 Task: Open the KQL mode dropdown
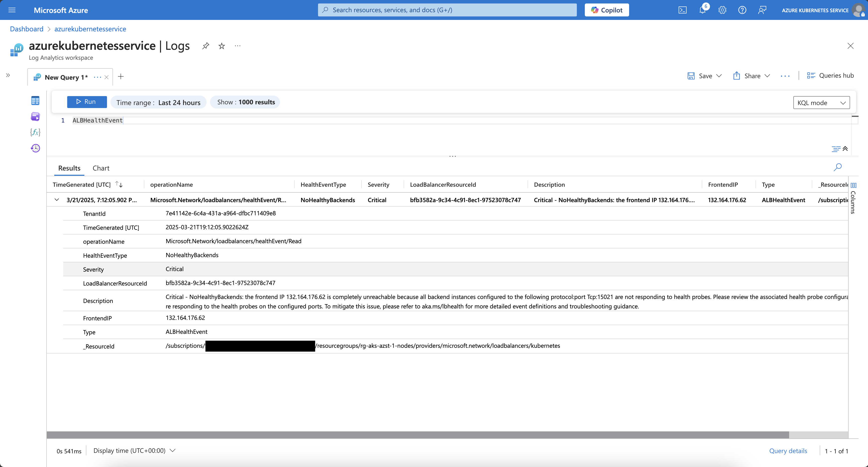[x=821, y=103]
